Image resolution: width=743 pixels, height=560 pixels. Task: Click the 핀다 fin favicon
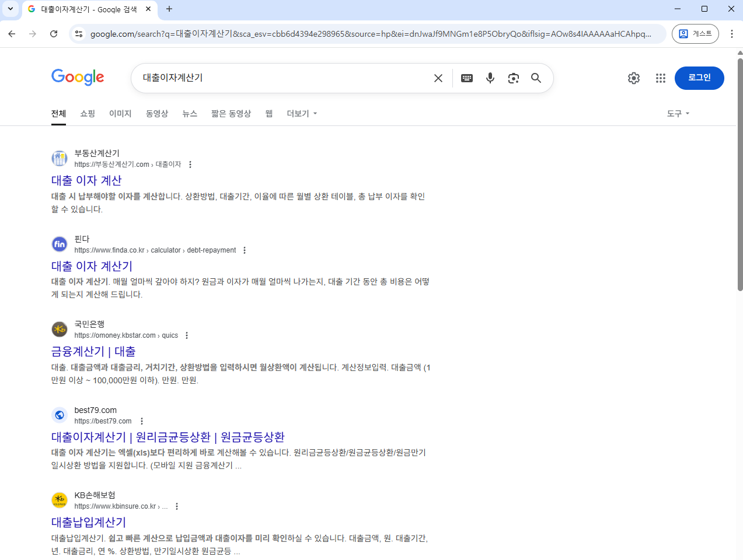click(60, 244)
